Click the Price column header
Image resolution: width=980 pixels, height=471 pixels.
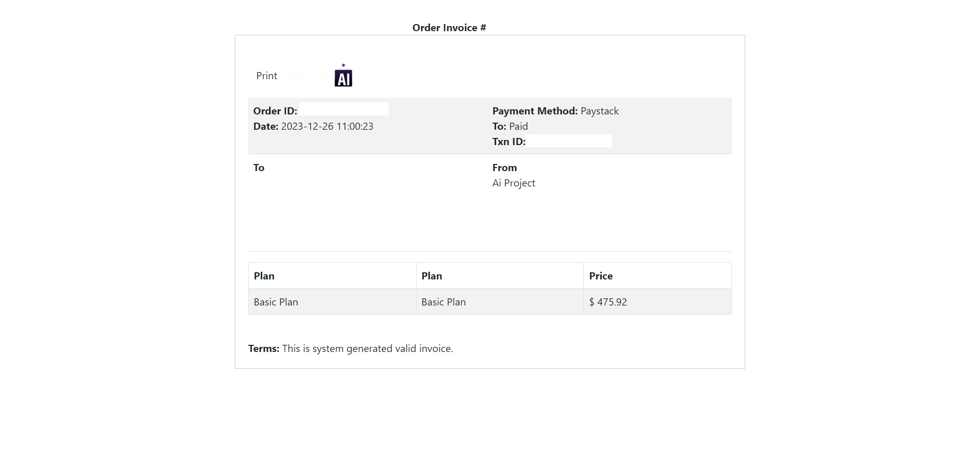coord(601,276)
